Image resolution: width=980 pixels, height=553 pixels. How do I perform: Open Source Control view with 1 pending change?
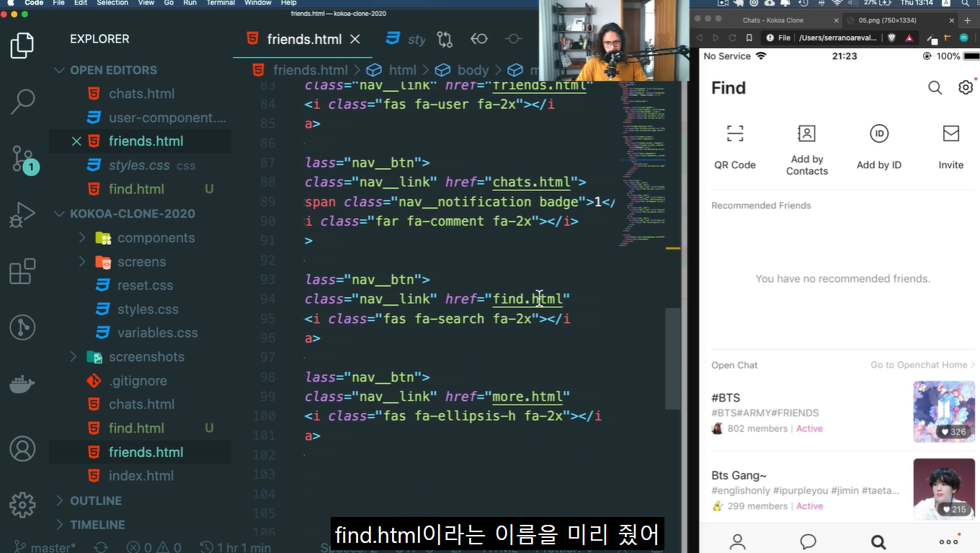click(x=23, y=159)
